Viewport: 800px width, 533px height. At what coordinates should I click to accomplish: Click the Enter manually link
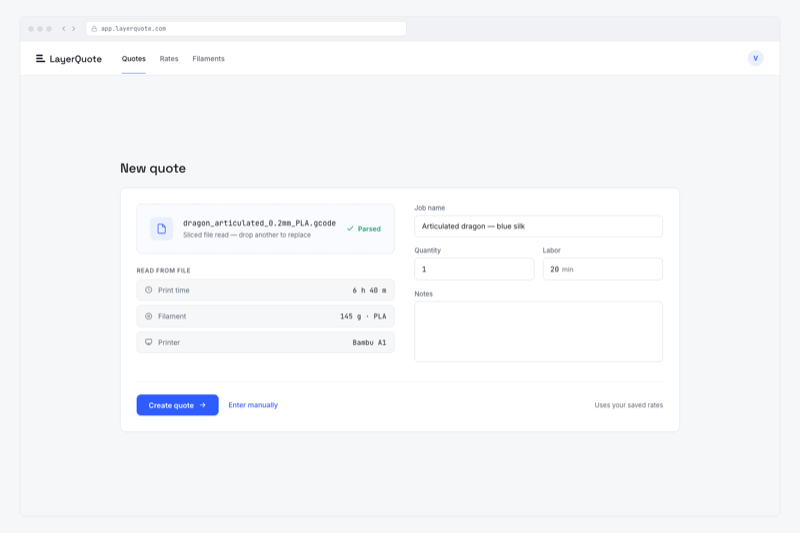pos(253,405)
